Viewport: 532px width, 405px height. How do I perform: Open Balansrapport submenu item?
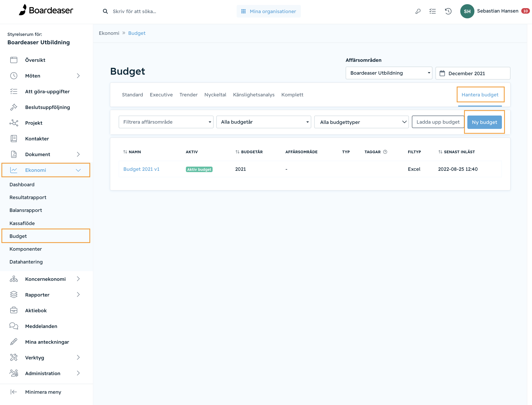(x=26, y=210)
